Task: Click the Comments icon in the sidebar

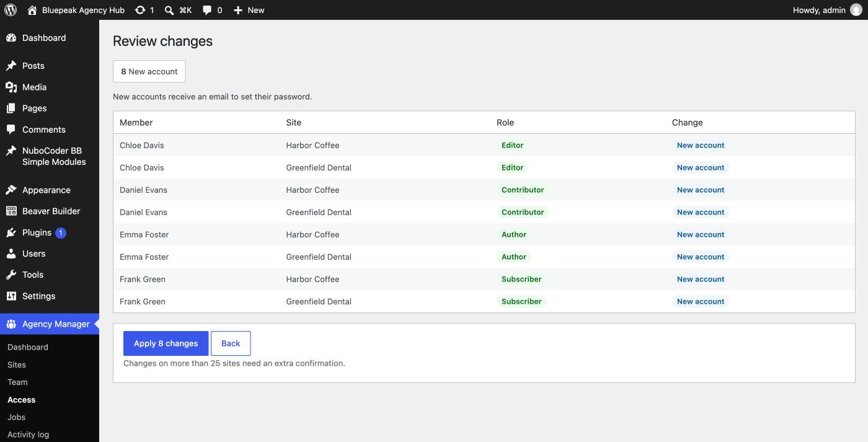Action: point(11,130)
